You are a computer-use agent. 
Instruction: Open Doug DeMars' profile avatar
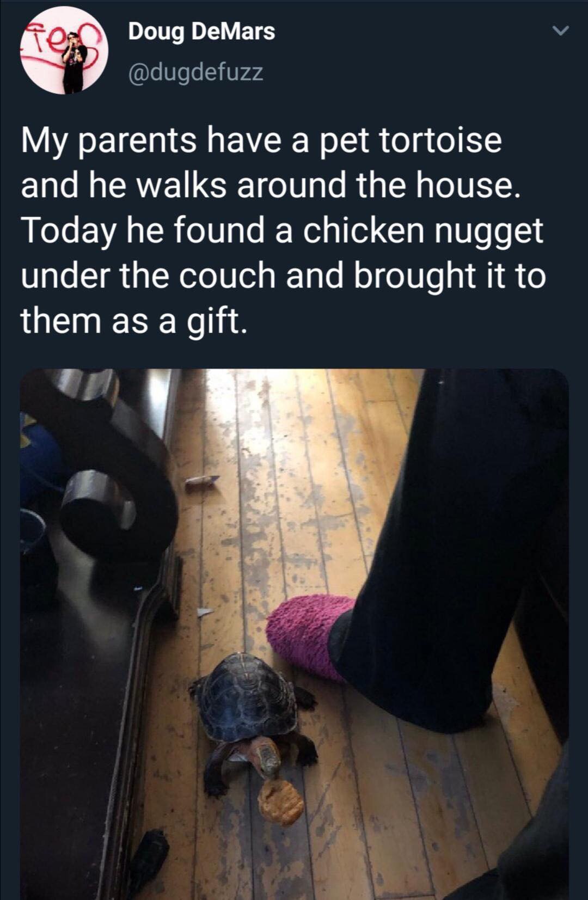(x=64, y=51)
